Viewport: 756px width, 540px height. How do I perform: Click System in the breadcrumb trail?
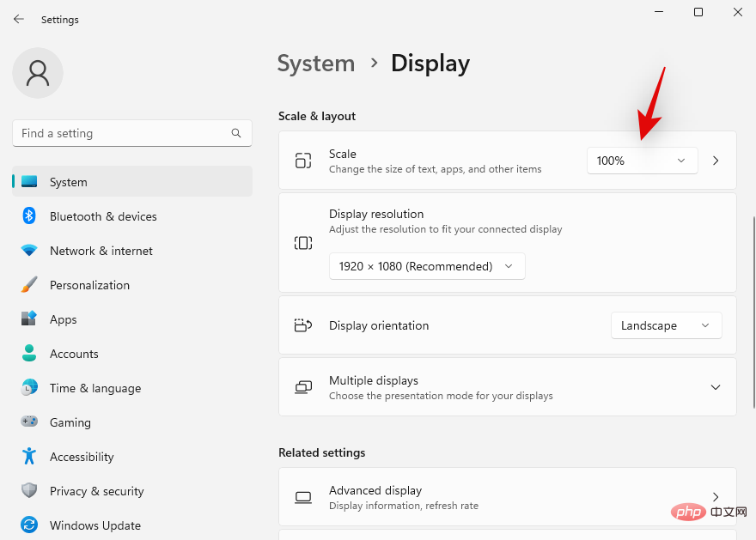pos(316,64)
